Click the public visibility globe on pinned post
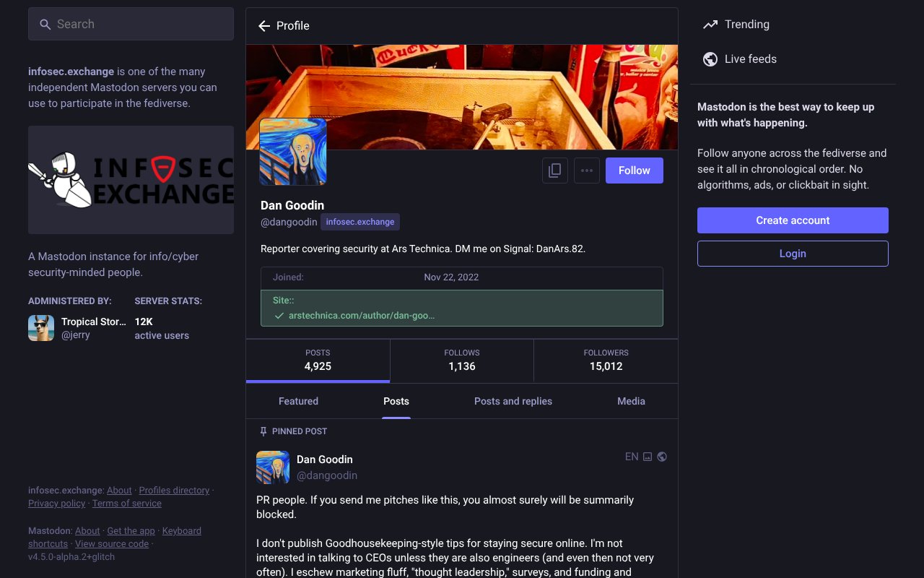 662,457
